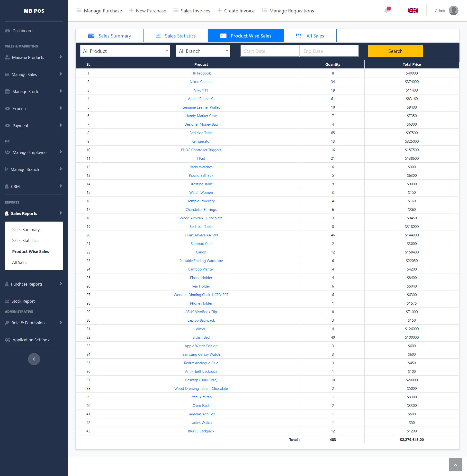Screen dimensions: 467x476
Task: Click the scroll-to-top arrow button
Action: coord(455,465)
